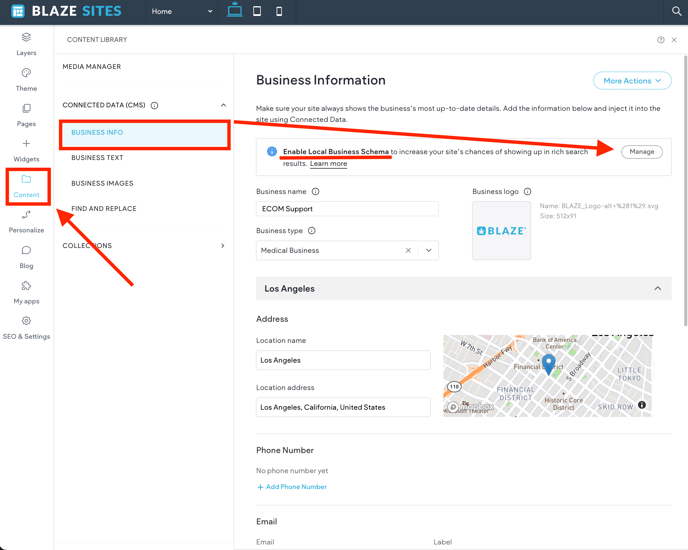The width and height of the screenshot is (688, 550).
Task: Open the Widgets panel
Action: pyautogui.click(x=26, y=145)
